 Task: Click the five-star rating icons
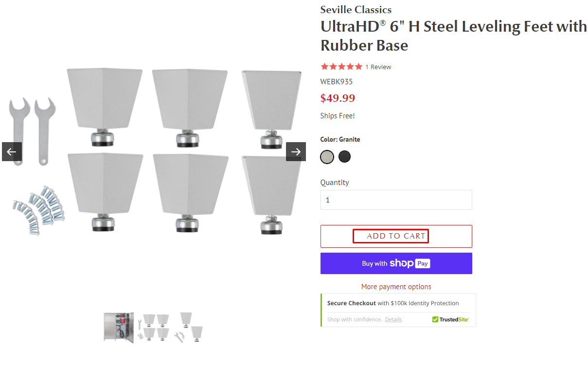(341, 67)
